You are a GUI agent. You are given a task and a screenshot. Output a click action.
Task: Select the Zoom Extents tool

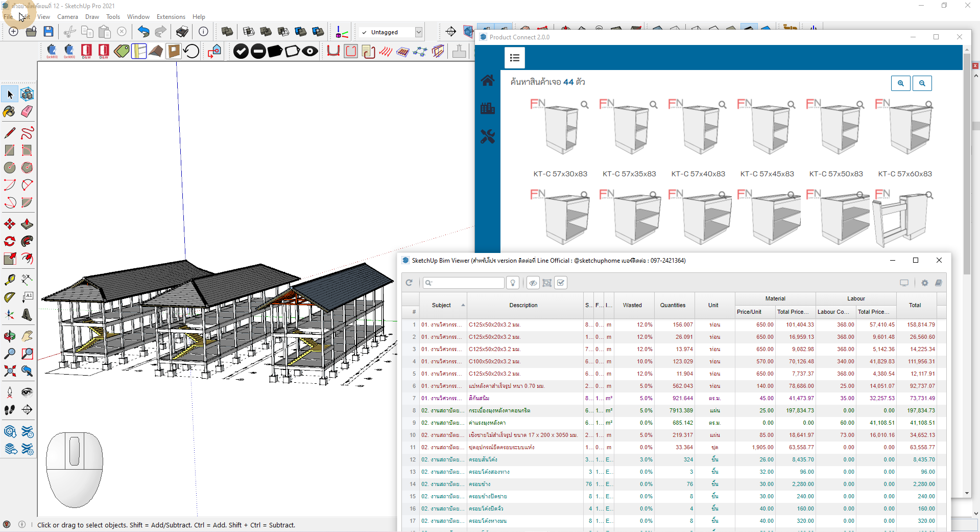(9, 371)
